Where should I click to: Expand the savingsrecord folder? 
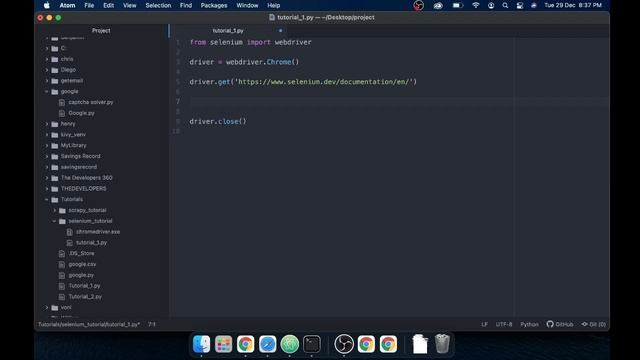pos(47,167)
